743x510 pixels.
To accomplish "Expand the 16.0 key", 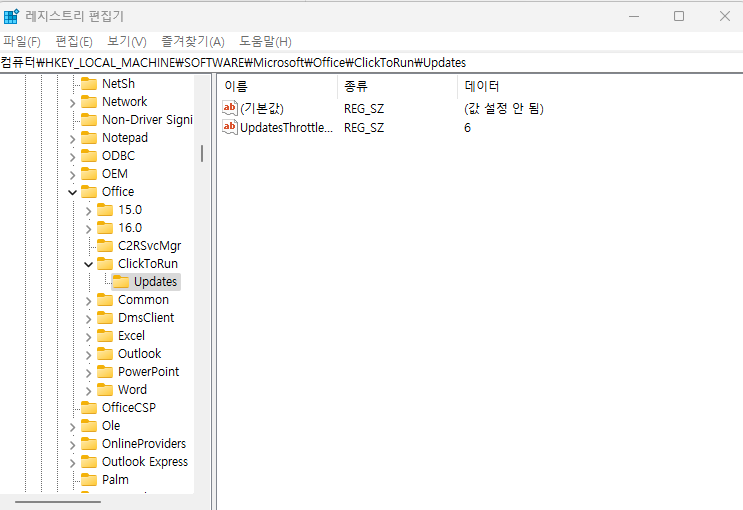I will 88,229.
